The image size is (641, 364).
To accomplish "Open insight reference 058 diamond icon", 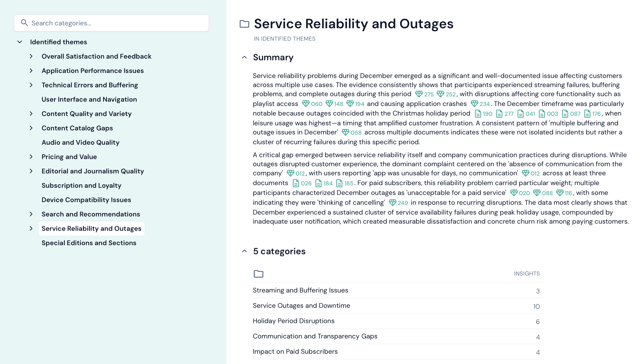I will click(x=345, y=132).
